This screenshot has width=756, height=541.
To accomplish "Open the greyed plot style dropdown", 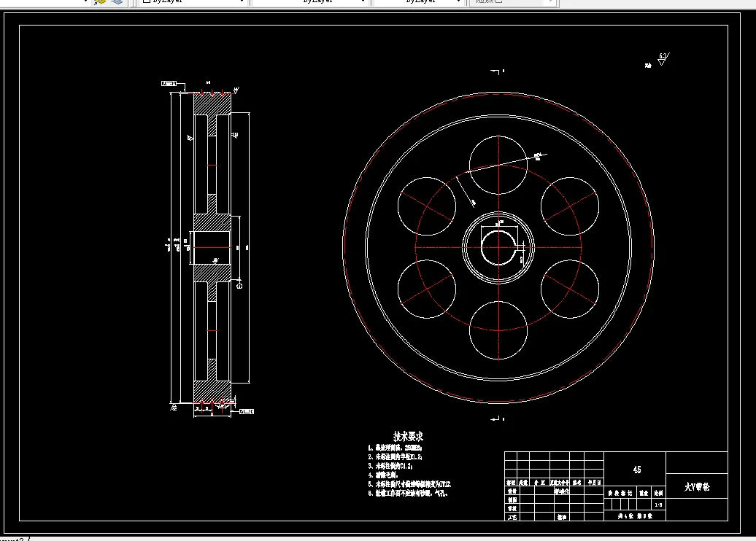I will click(x=513, y=2).
